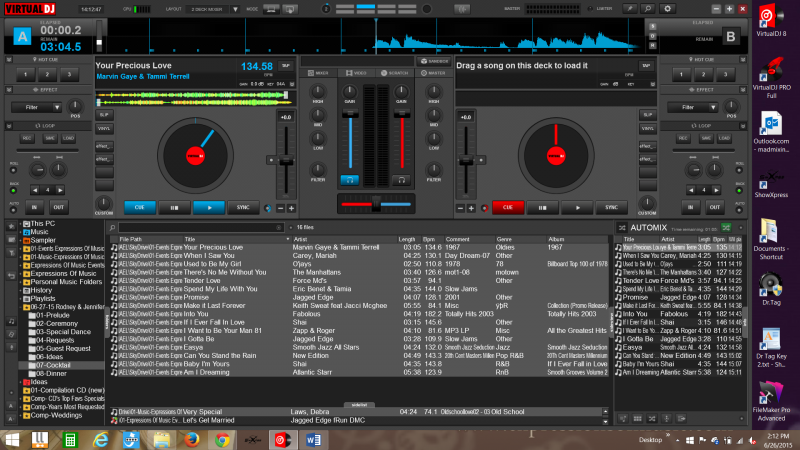The width and height of the screenshot is (800, 450).
Task: Toggle the Limiter indicator in top bar
Action: [x=590, y=9]
